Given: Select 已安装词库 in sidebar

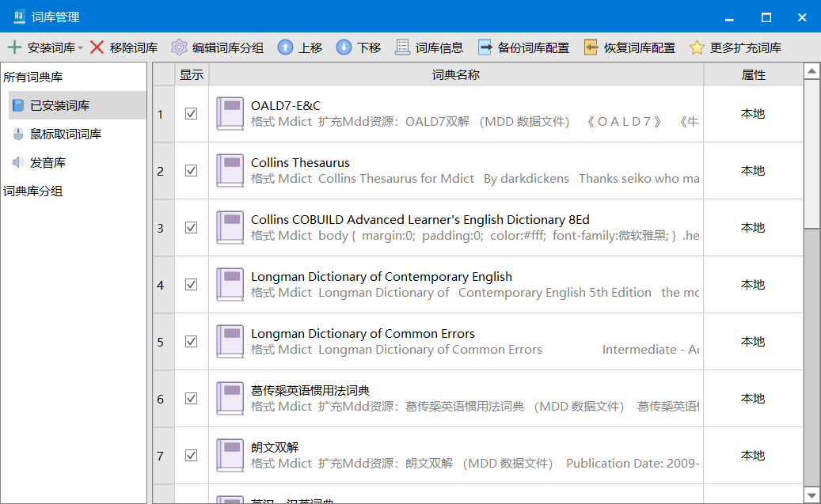Looking at the screenshot, I should coord(78,105).
